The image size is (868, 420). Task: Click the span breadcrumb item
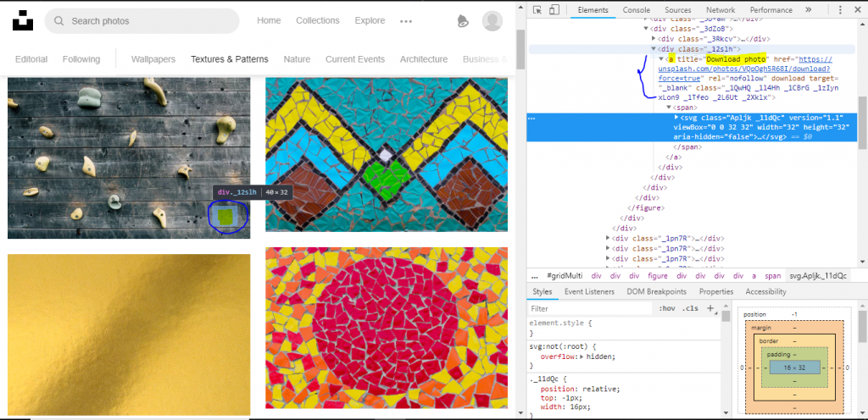click(773, 276)
